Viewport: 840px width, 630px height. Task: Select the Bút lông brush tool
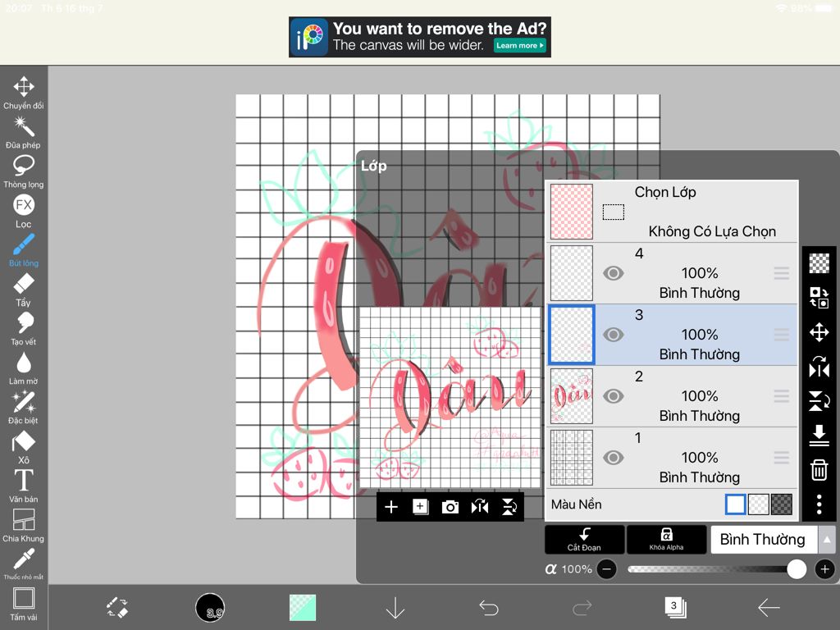tap(24, 250)
